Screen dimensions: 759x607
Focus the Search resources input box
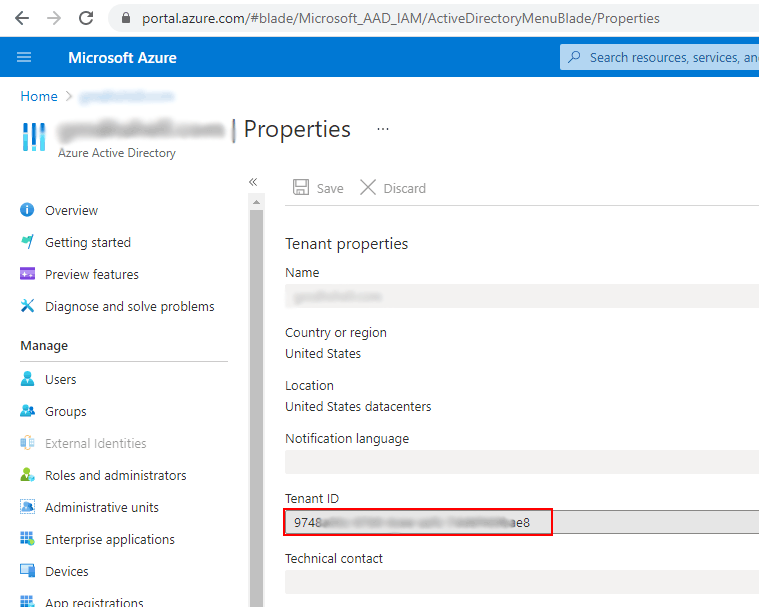pyautogui.click(x=670, y=58)
